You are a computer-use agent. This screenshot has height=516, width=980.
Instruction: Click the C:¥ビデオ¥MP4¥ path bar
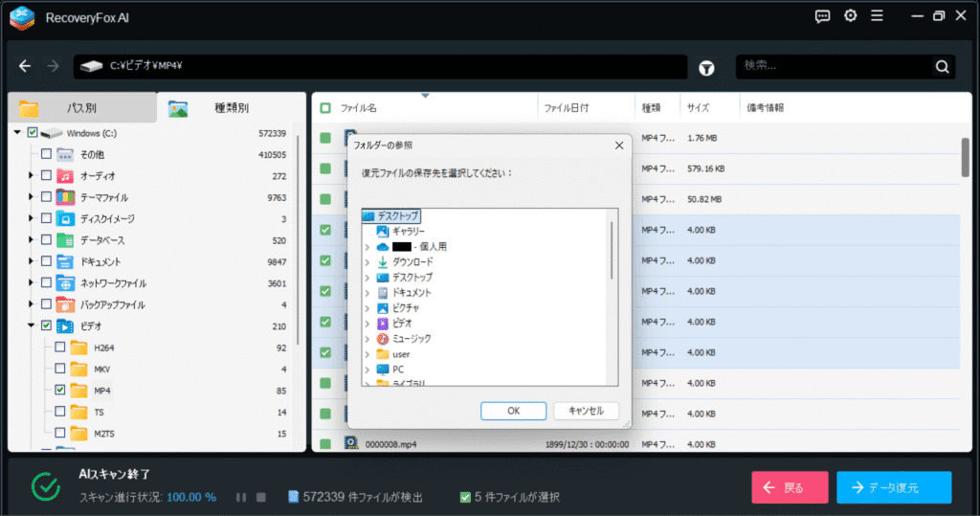[381, 66]
